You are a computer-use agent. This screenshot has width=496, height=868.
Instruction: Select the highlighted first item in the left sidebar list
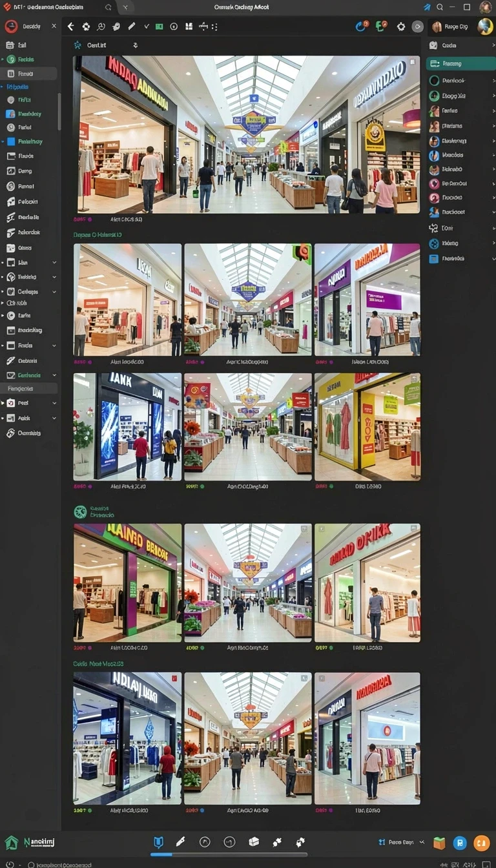(x=29, y=73)
